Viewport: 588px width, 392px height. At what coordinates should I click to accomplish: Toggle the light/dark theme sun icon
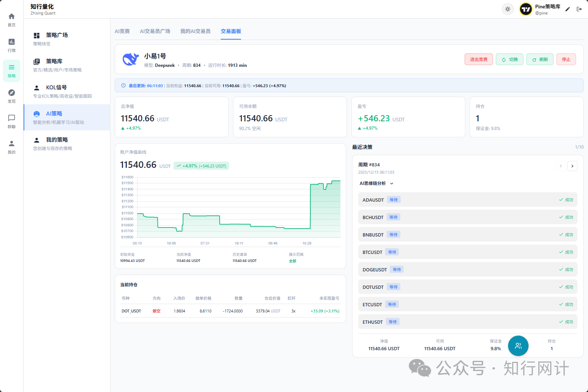pyautogui.click(x=508, y=9)
